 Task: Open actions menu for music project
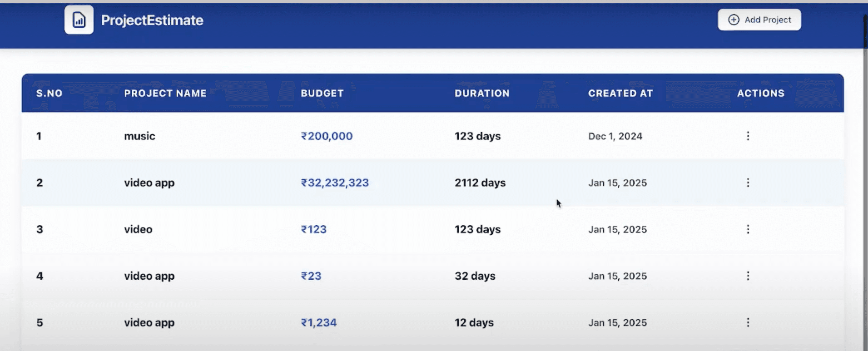[748, 136]
